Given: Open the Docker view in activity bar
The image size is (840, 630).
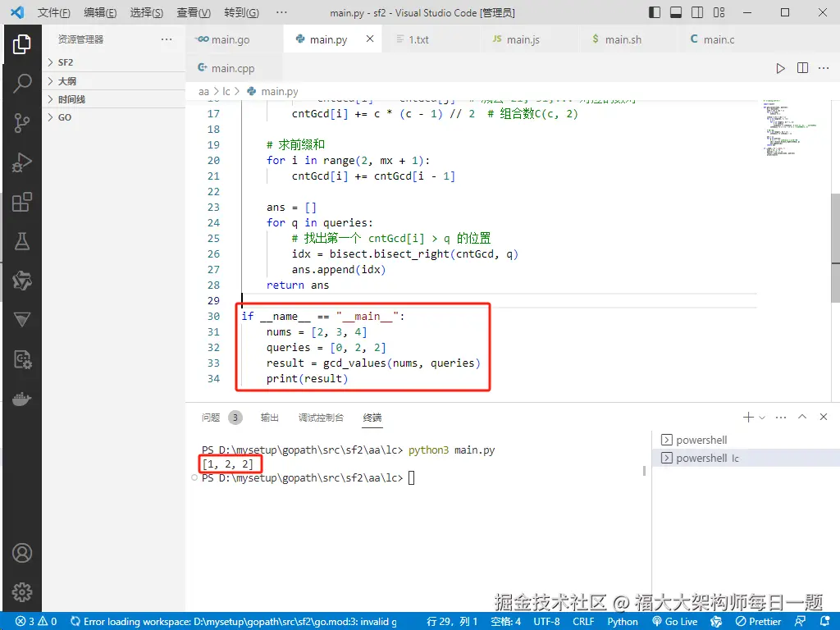Looking at the screenshot, I should (22, 399).
